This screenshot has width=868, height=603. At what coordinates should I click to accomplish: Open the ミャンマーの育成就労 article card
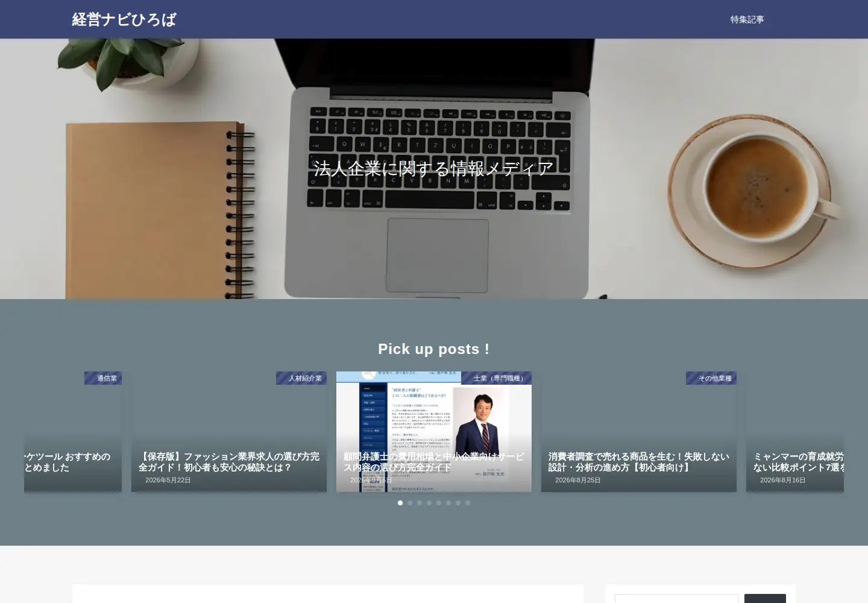point(795,432)
